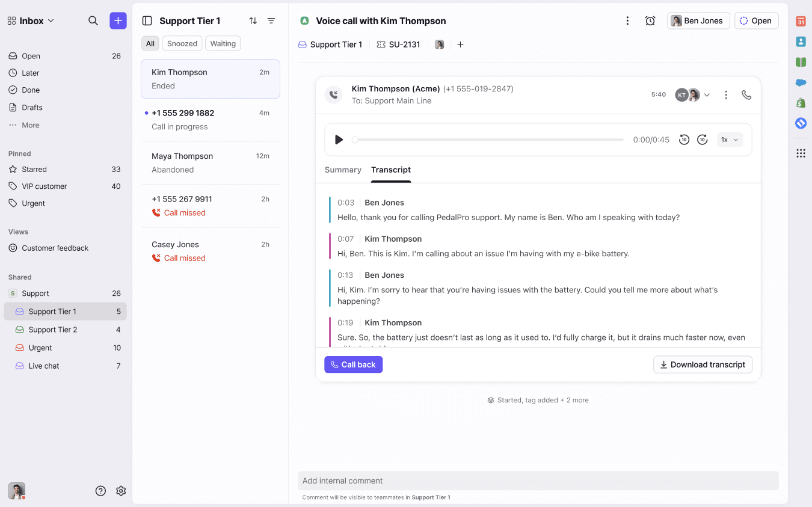This screenshot has height=507, width=812.
Task: Open the Salesforce integration panel
Action: click(801, 83)
